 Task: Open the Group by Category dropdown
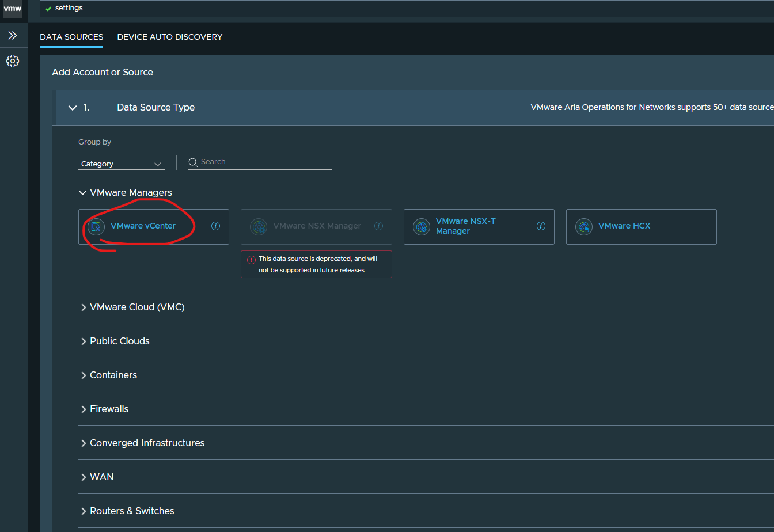122,164
